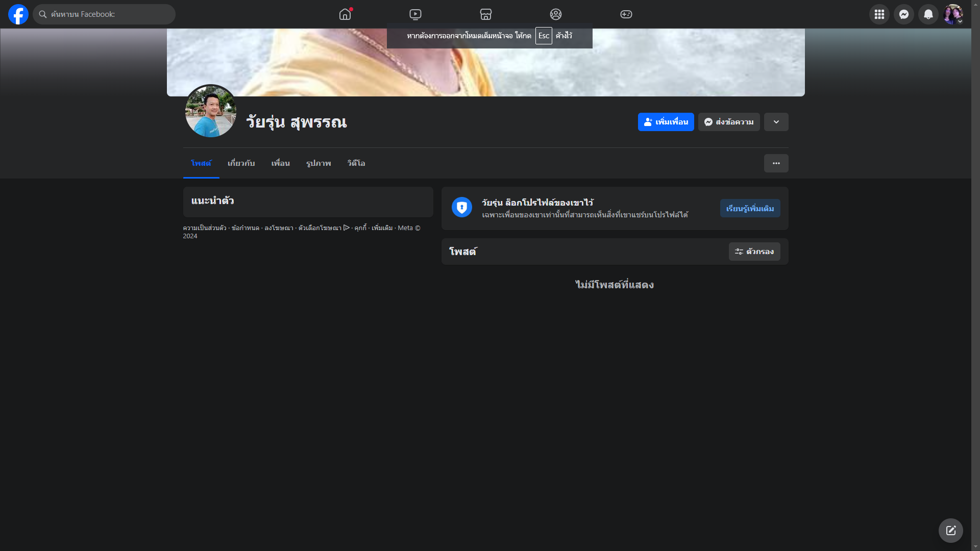
Task: Open the Groups icon
Action: point(556,14)
